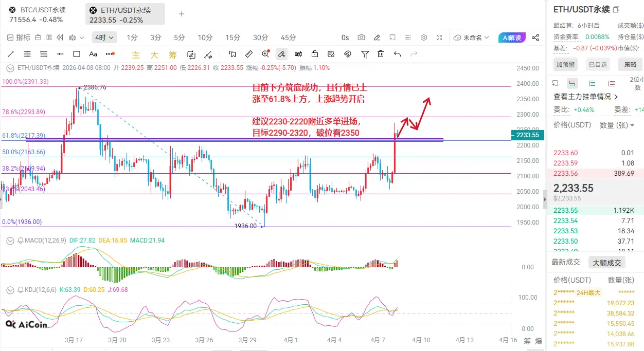This screenshot has height=351, width=644.
Task: Click the pop-out icon beside ETH/USDT永续 title
Action: 616,9
